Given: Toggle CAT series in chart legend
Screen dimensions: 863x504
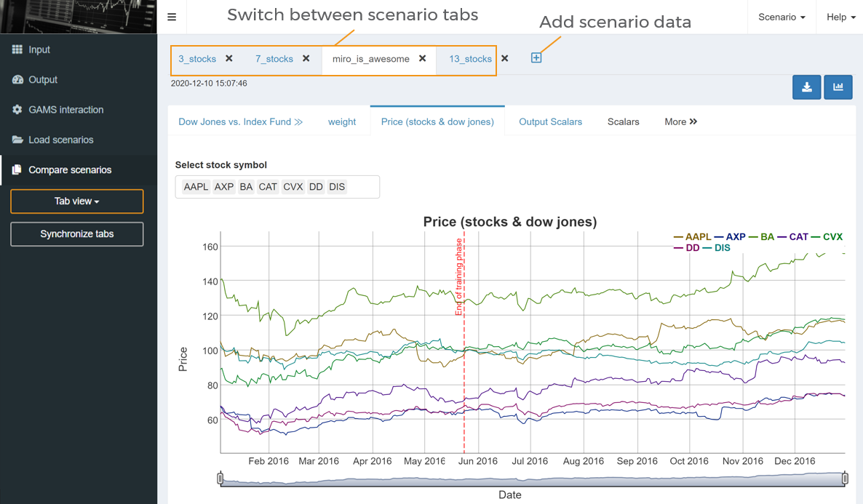Looking at the screenshot, I should tap(793, 237).
